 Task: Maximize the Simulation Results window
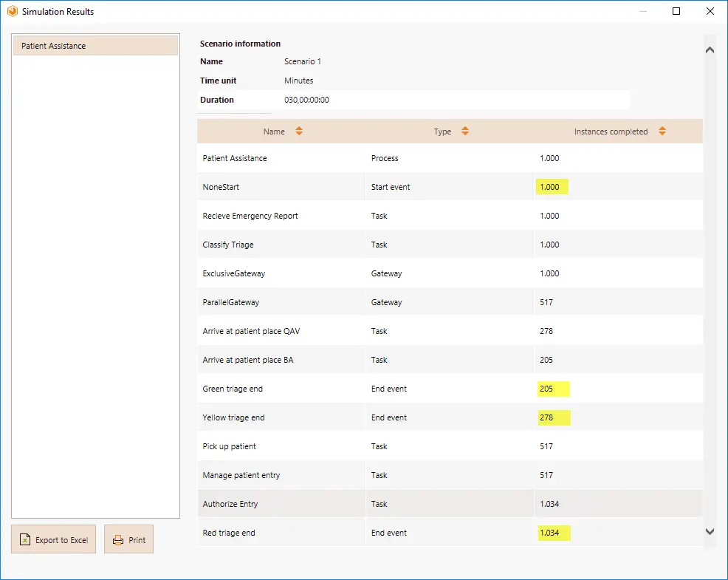click(676, 11)
